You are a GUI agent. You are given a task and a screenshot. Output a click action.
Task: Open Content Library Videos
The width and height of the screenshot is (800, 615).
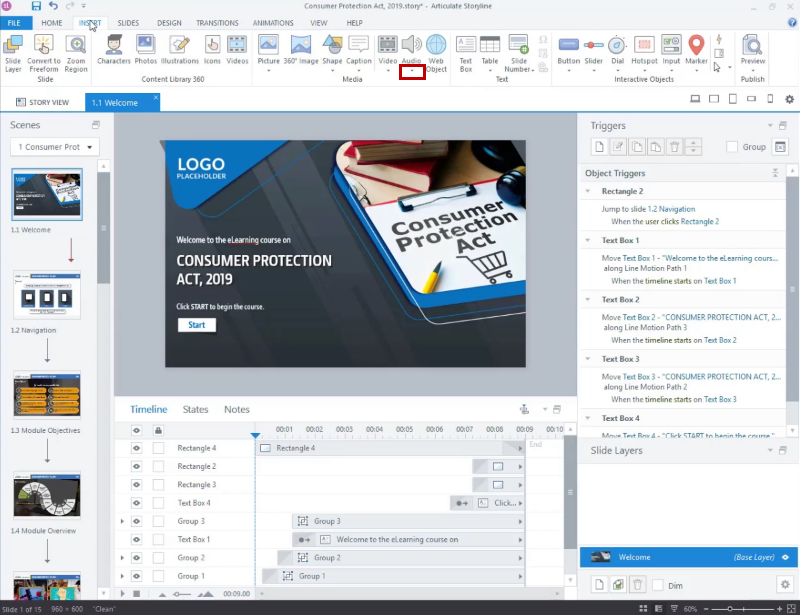point(237,50)
